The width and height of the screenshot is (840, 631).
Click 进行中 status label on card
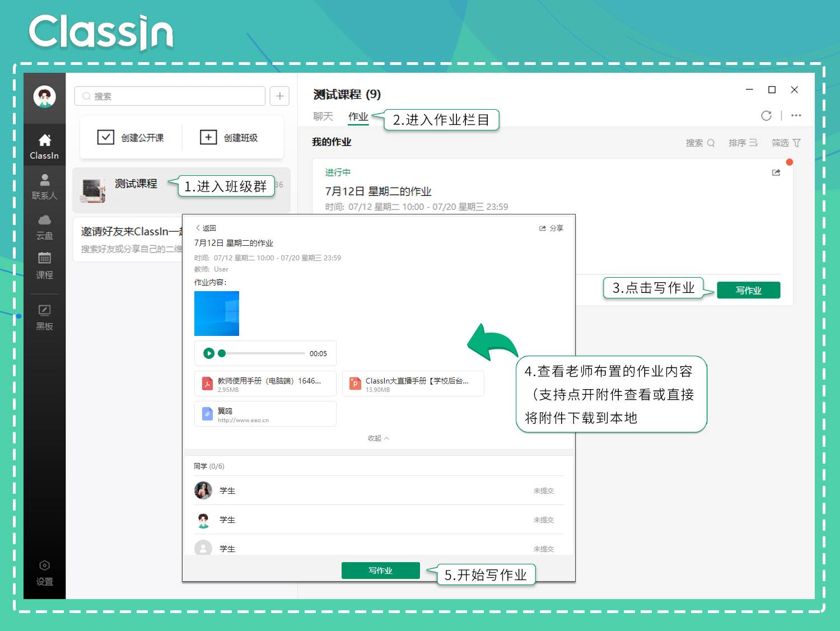pos(338,172)
